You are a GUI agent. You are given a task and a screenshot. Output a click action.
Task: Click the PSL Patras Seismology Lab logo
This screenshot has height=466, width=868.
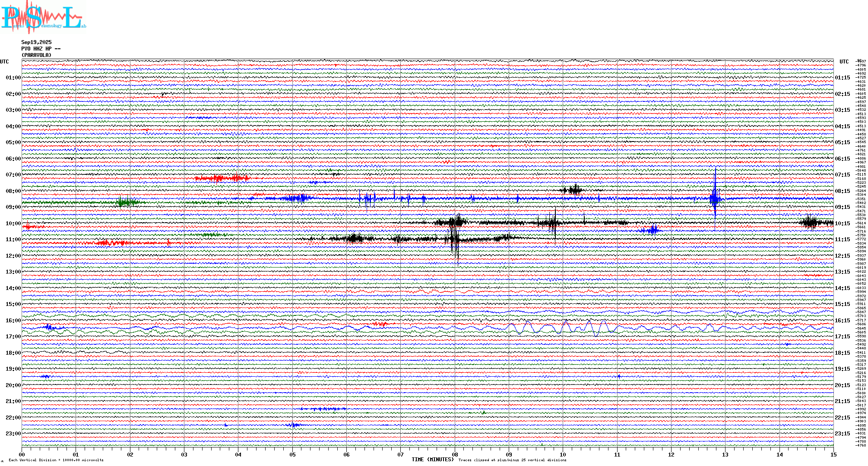[x=44, y=16]
